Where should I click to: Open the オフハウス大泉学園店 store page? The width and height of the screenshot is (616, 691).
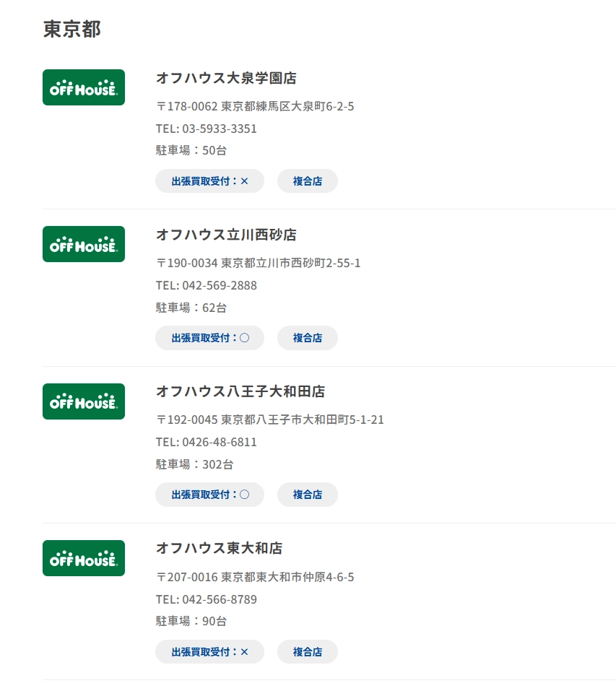pos(226,78)
